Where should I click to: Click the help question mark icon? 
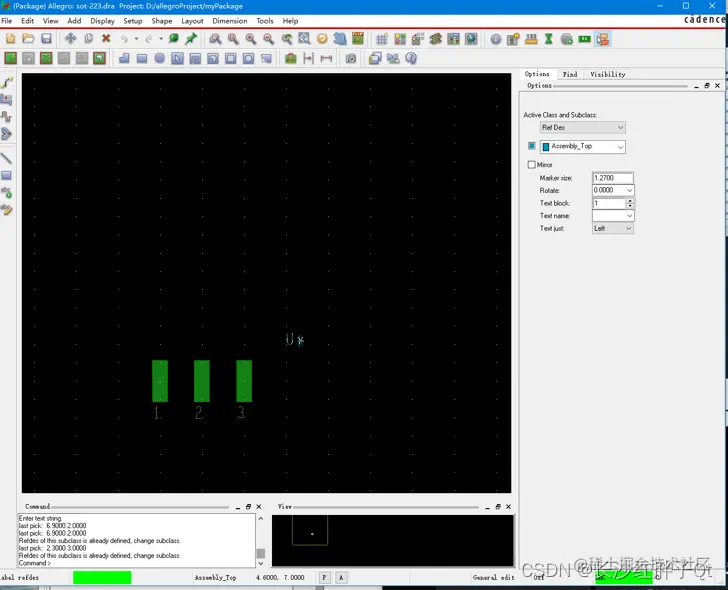tap(411, 58)
